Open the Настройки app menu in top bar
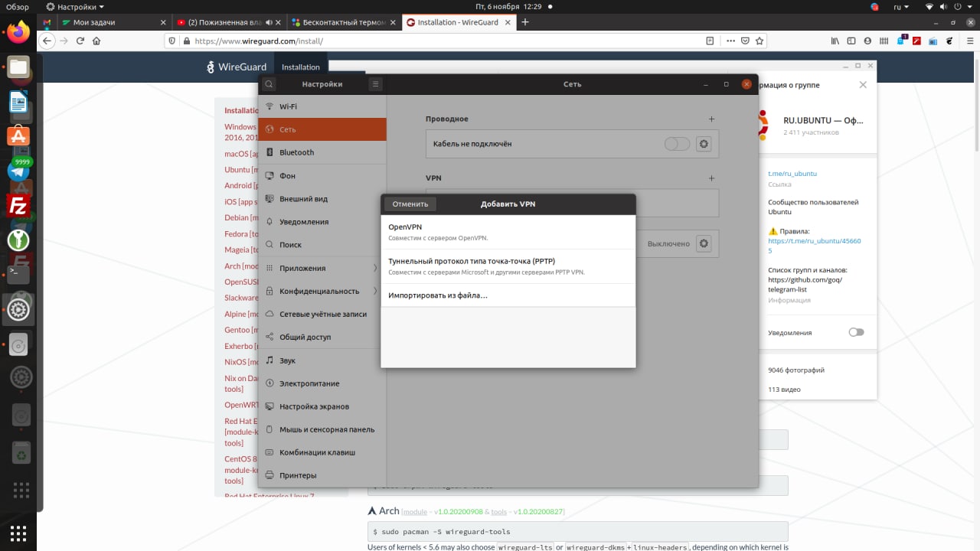Screen dimensions: 980x551 coord(75,7)
